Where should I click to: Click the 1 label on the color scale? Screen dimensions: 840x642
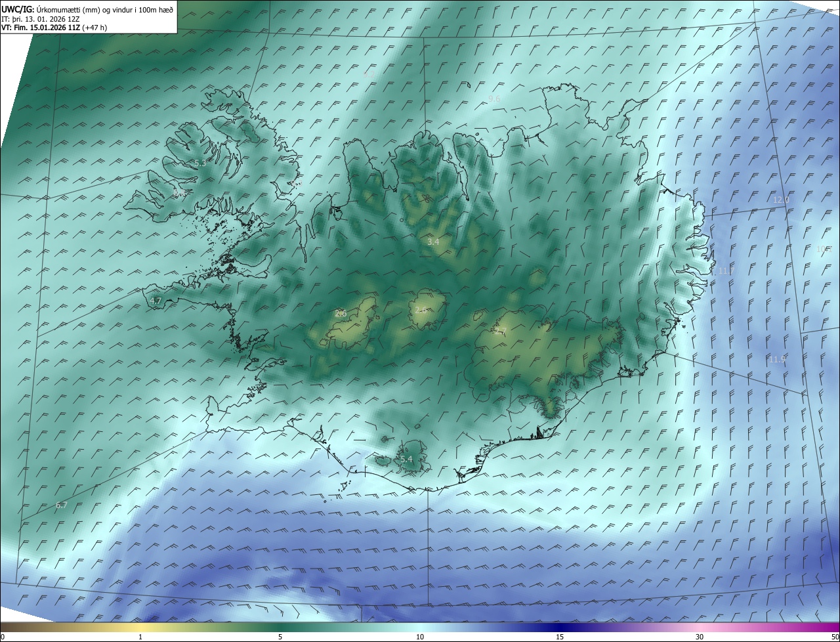click(141, 637)
